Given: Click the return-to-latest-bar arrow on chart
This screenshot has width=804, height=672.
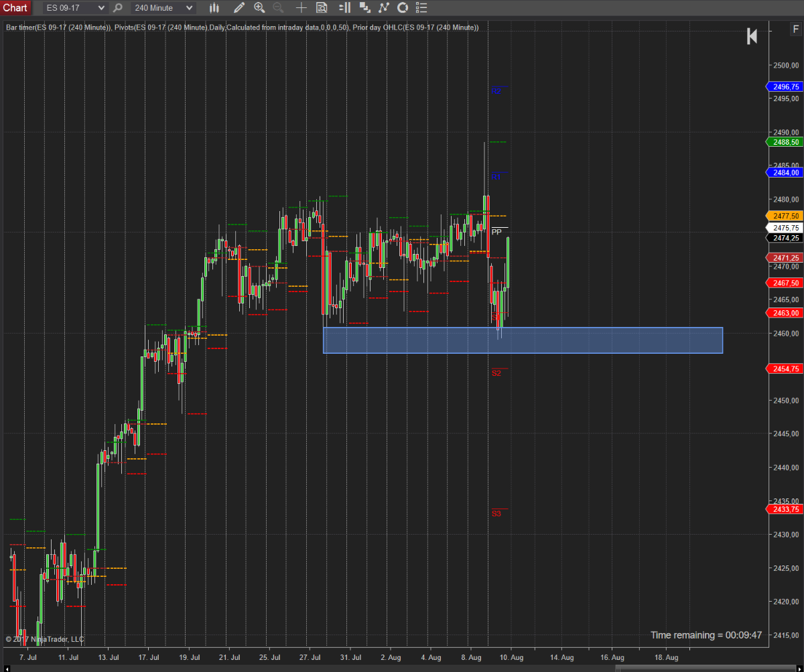Looking at the screenshot, I should [752, 37].
